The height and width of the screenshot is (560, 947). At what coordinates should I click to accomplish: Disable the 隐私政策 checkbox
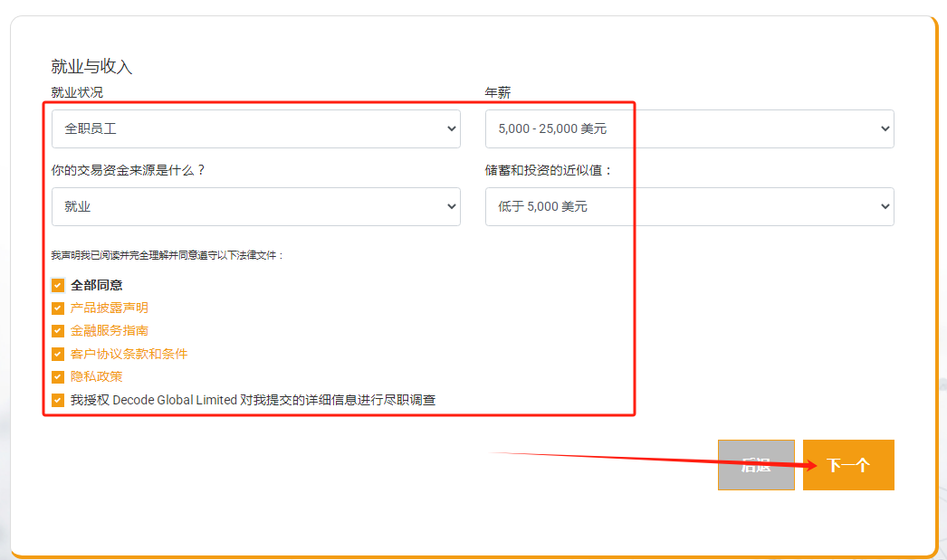pyautogui.click(x=58, y=377)
